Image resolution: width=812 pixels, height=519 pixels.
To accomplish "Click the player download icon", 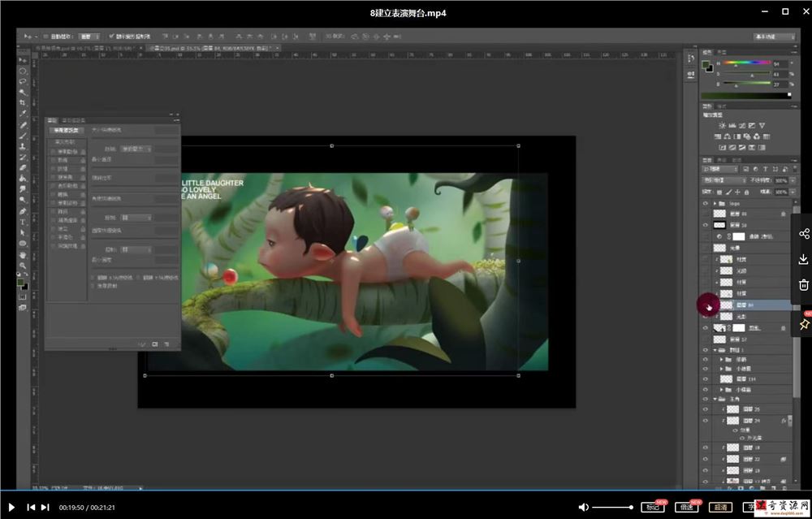I will tap(804, 259).
